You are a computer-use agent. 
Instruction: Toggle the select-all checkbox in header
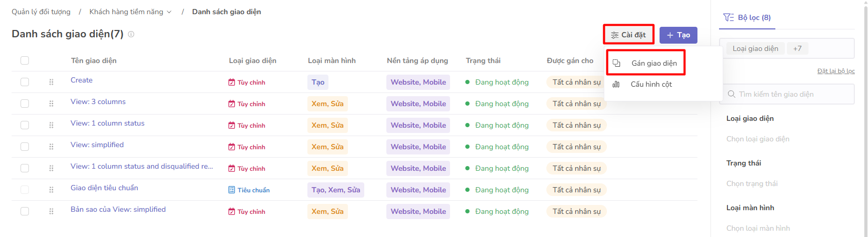[x=25, y=60]
